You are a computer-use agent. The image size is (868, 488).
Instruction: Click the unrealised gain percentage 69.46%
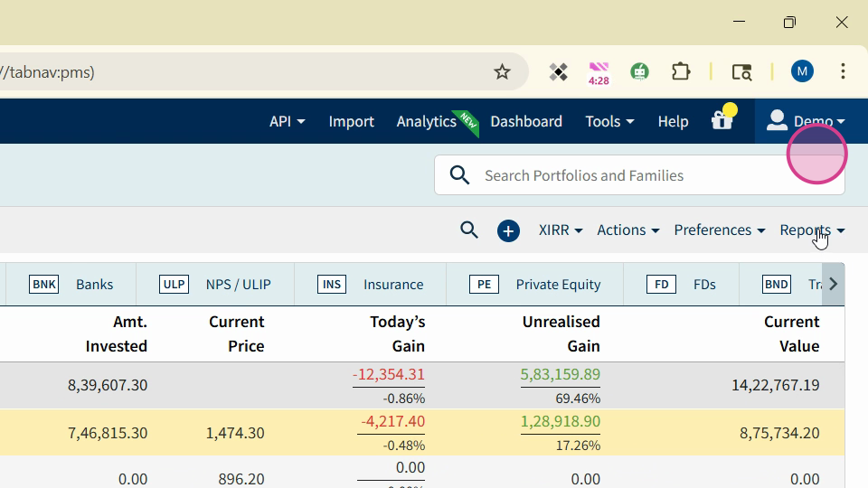pos(578,399)
